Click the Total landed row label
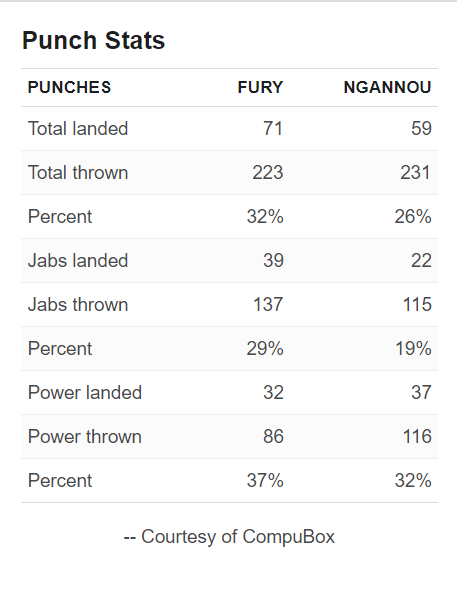 tap(78, 128)
